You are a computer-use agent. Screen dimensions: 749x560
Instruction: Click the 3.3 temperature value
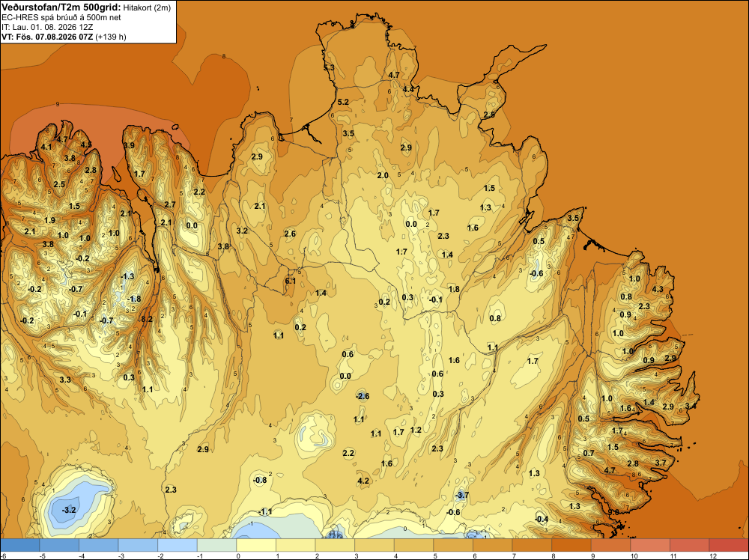65,380
